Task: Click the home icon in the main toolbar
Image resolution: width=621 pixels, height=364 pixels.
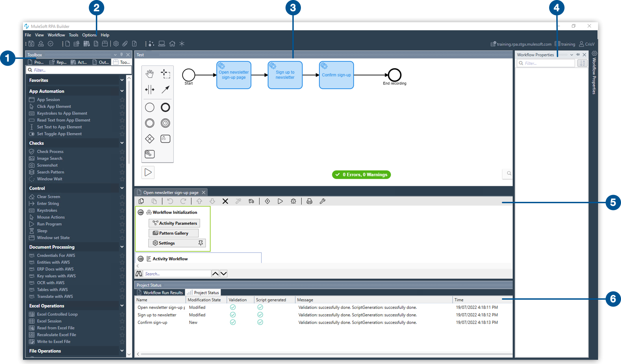Action: (172, 44)
